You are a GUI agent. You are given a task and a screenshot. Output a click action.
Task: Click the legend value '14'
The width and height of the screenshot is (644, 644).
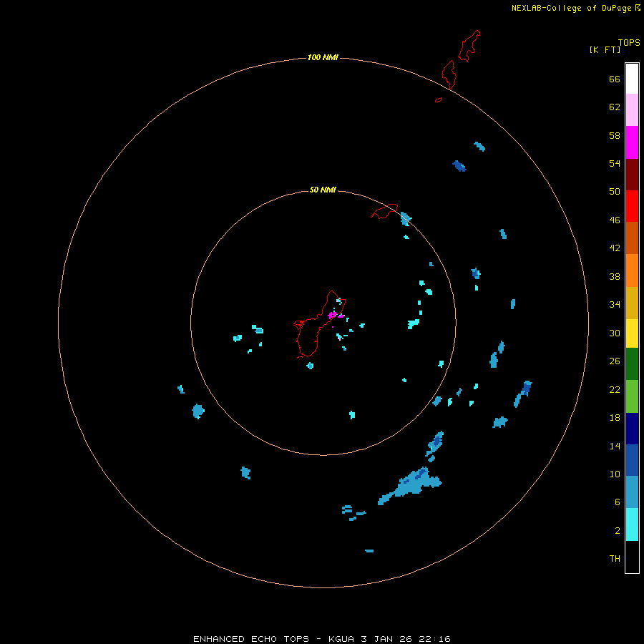coord(615,446)
